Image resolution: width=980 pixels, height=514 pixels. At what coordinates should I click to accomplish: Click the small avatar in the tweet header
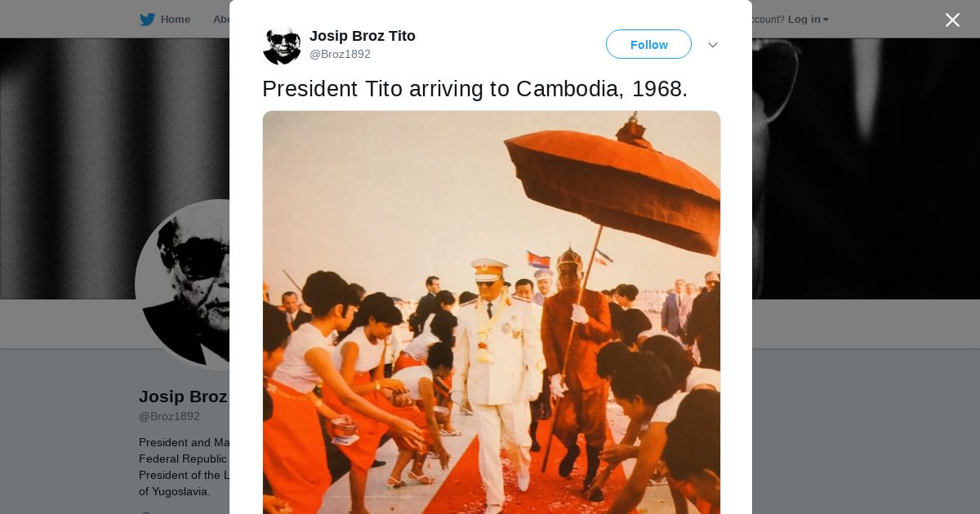282,45
